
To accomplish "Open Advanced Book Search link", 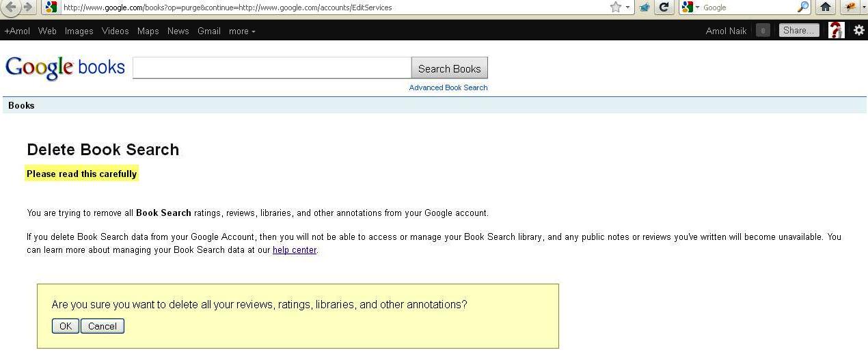I will pos(448,87).
